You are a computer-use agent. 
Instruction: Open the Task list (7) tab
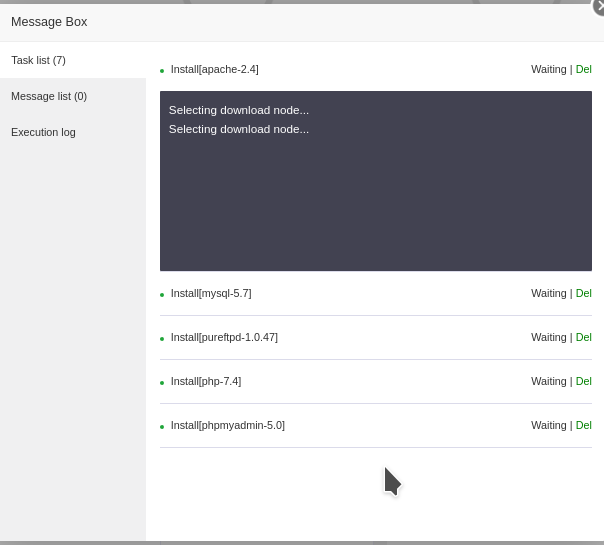click(73, 60)
